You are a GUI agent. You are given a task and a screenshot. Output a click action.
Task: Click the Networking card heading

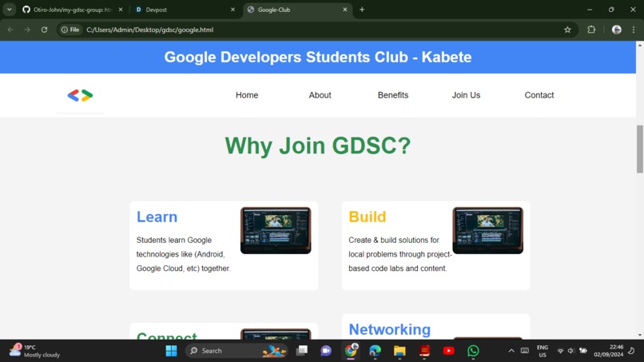coord(390,329)
